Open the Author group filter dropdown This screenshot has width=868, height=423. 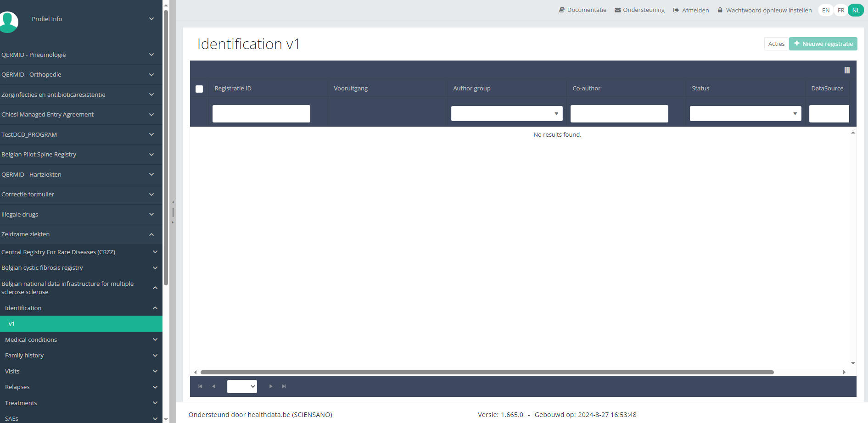coord(507,114)
